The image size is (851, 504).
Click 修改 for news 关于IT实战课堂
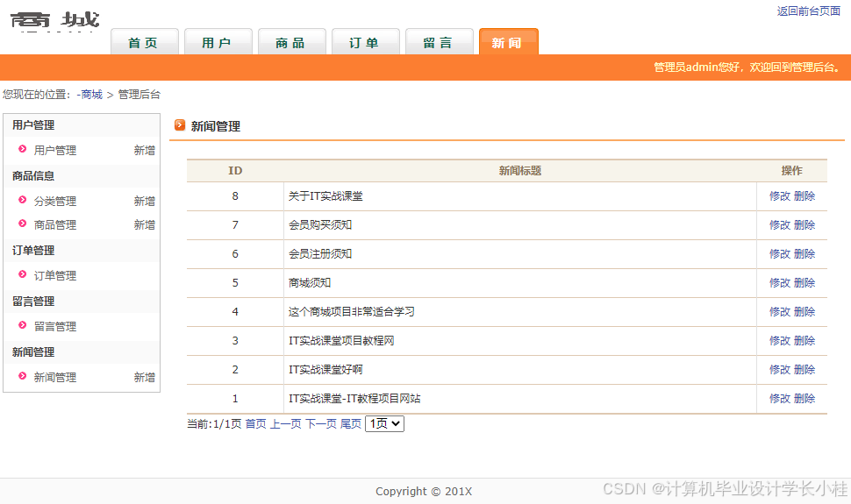pos(780,195)
